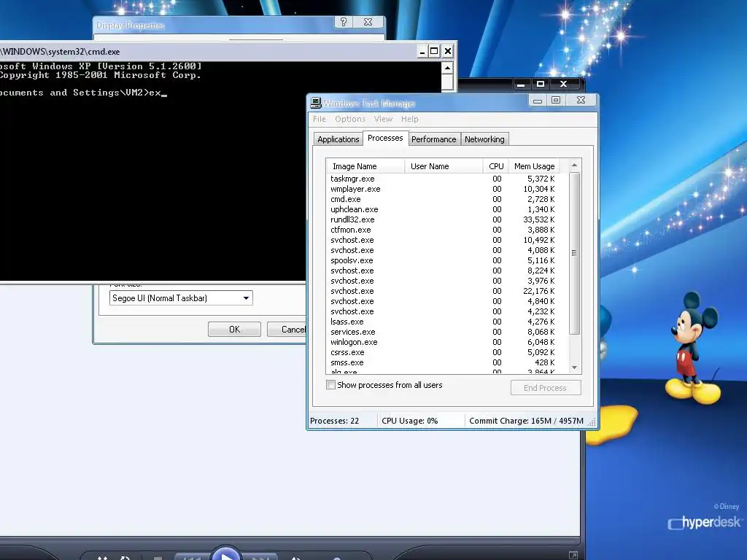This screenshot has width=747, height=560.
Task: Click the Display Properties help question-mark button
Action: coord(344,22)
